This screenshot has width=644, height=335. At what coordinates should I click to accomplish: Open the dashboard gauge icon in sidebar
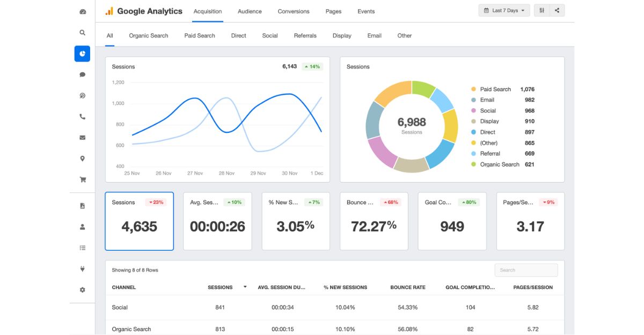(x=82, y=11)
